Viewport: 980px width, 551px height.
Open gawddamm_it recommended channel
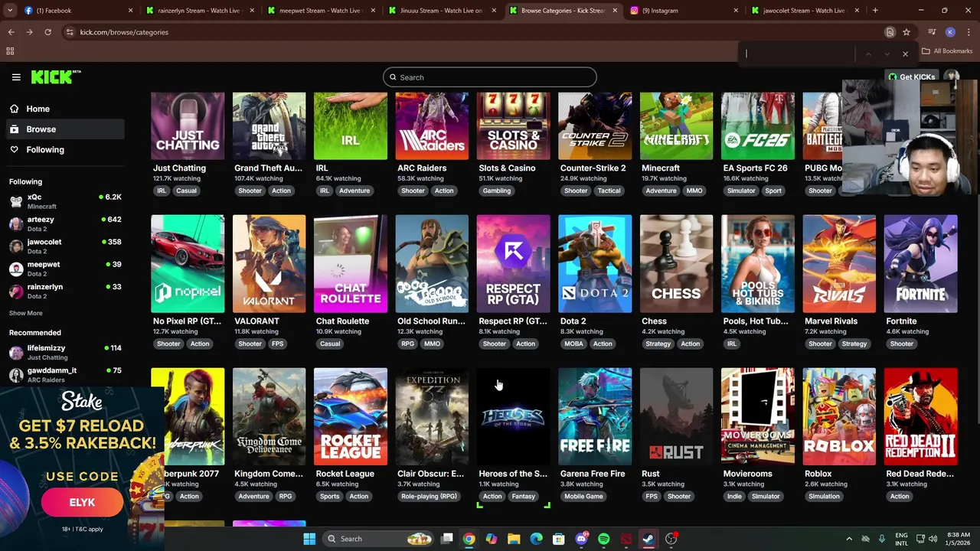tap(65, 374)
